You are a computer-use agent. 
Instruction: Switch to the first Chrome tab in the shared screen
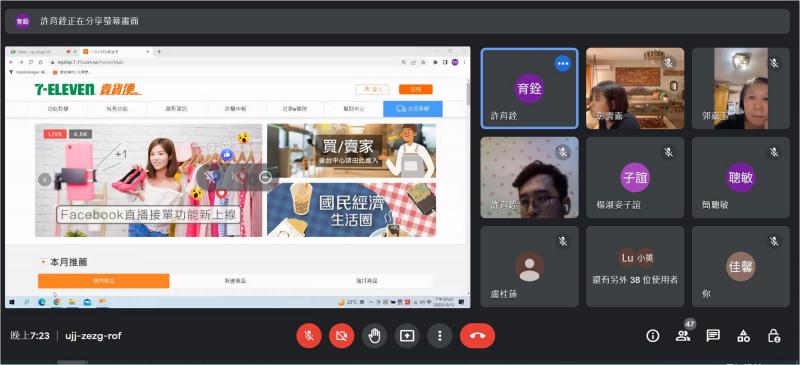pyautogui.click(x=42, y=52)
